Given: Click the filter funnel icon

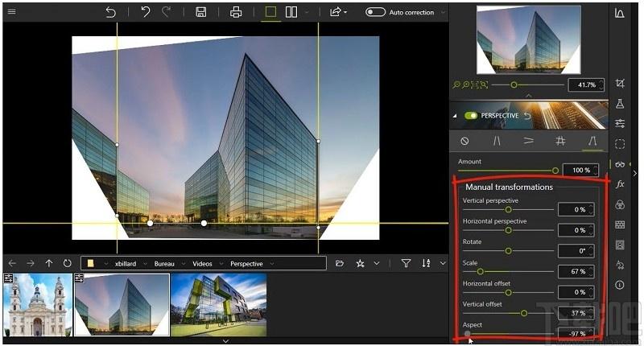Looking at the screenshot, I should coord(406,263).
